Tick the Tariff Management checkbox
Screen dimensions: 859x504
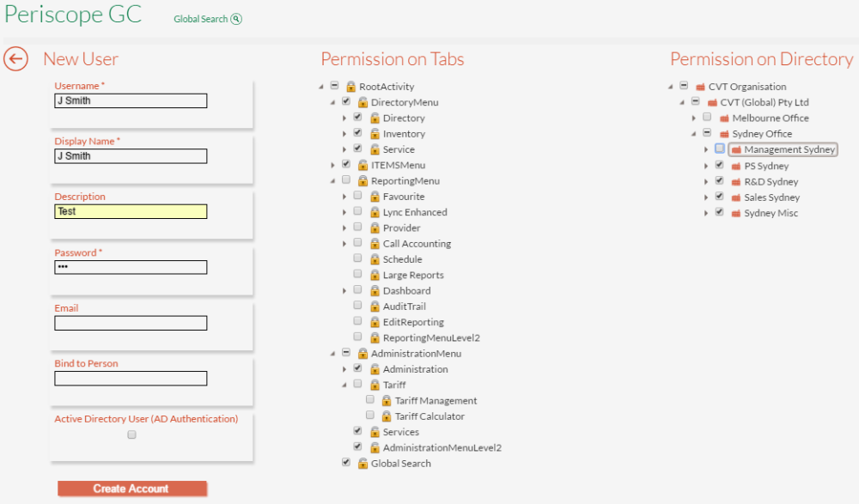(x=369, y=399)
